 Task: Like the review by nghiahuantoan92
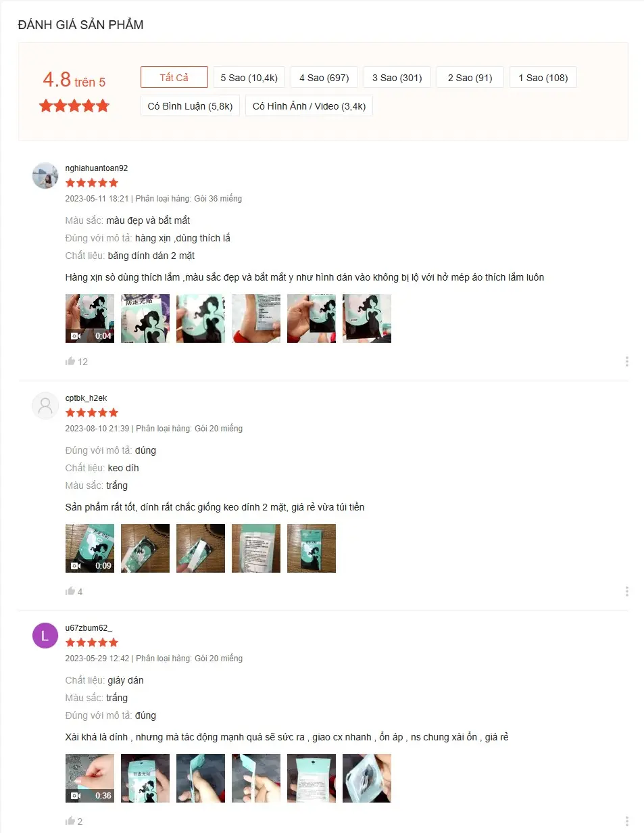pyautogui.click(x=70, y=361)
